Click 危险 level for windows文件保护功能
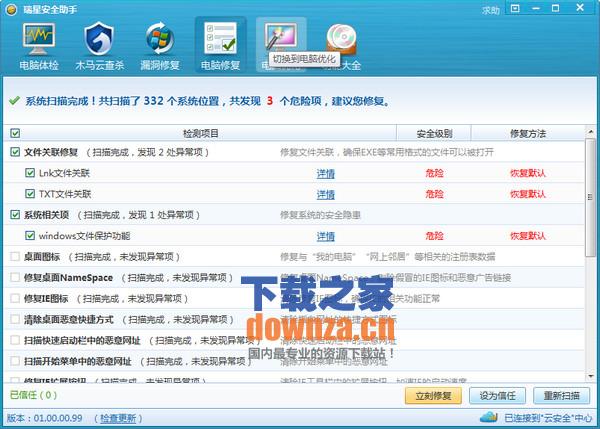This screenshot has width=600, height=429. [x=434, y=236]
